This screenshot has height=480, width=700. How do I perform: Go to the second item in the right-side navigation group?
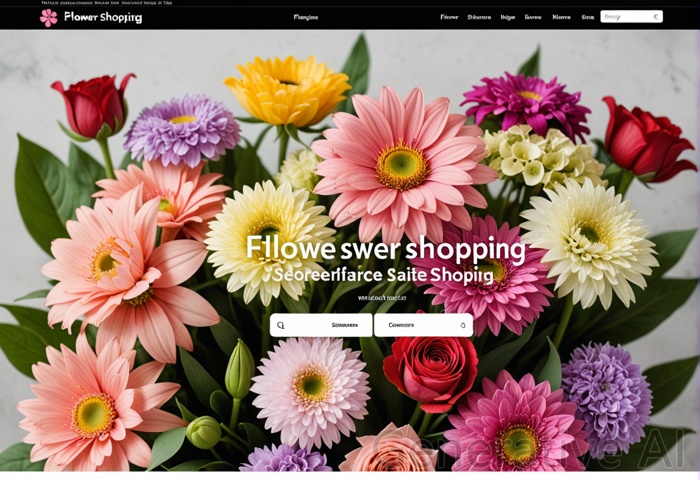click(x=479, y=17)
